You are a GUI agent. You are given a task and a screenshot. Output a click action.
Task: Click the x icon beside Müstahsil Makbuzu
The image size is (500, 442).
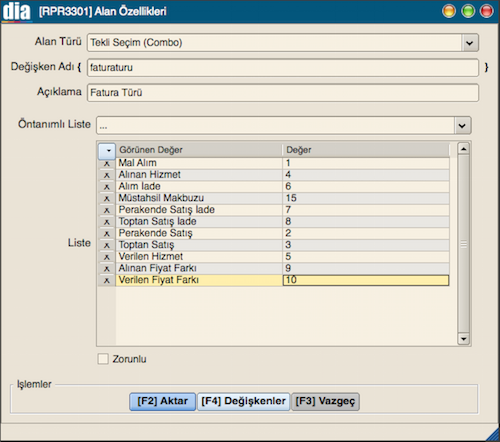point(107,198)
